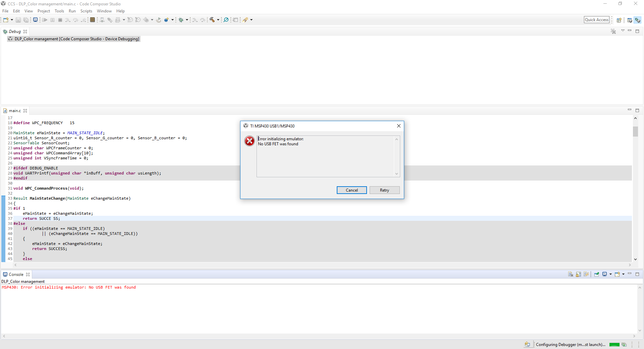Click the Step Return icon
This screenshot has width=644, height=349.
coord(84,20)
